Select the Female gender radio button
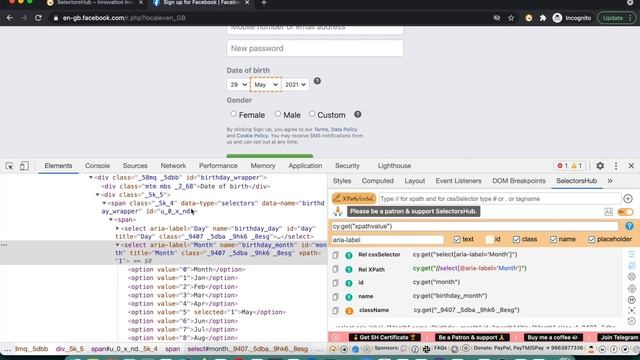This screenshot has width=640, height=360. pos(233,114)
